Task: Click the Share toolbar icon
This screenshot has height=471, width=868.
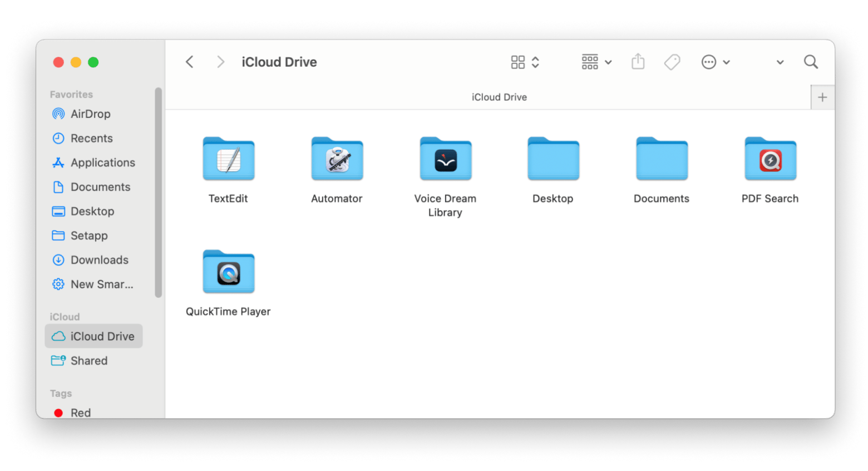Action: click(x=638, y=61)
